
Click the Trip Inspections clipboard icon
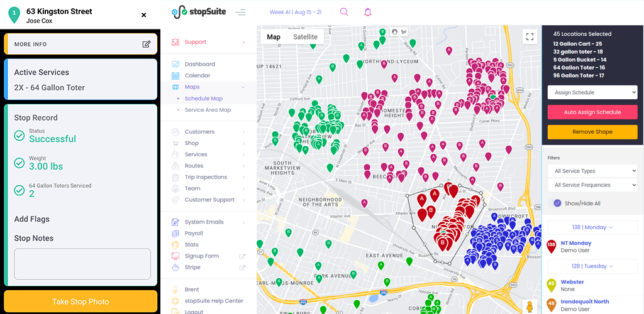[175, 178]
